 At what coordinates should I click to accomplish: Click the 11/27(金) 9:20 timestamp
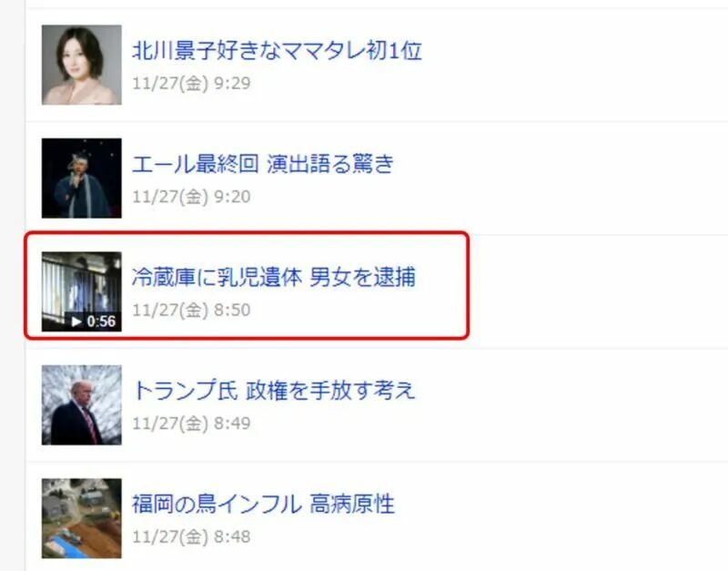point(191,197)
